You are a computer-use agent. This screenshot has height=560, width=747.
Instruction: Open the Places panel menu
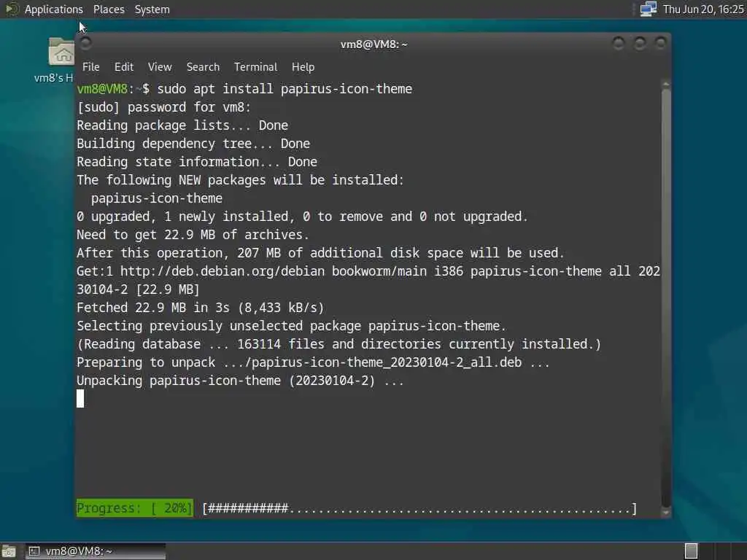[x=109, y=9]
